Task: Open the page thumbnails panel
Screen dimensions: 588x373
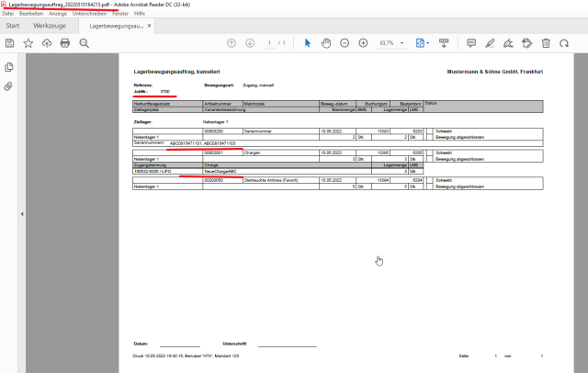Action: (9, 67)
